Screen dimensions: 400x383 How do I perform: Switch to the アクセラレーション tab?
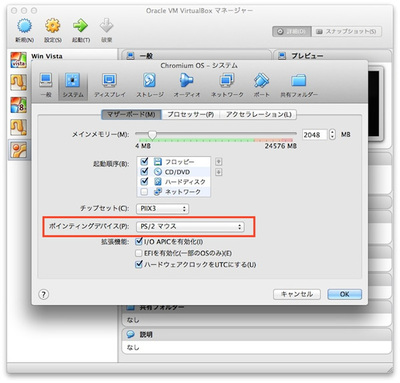coord(258,115)
